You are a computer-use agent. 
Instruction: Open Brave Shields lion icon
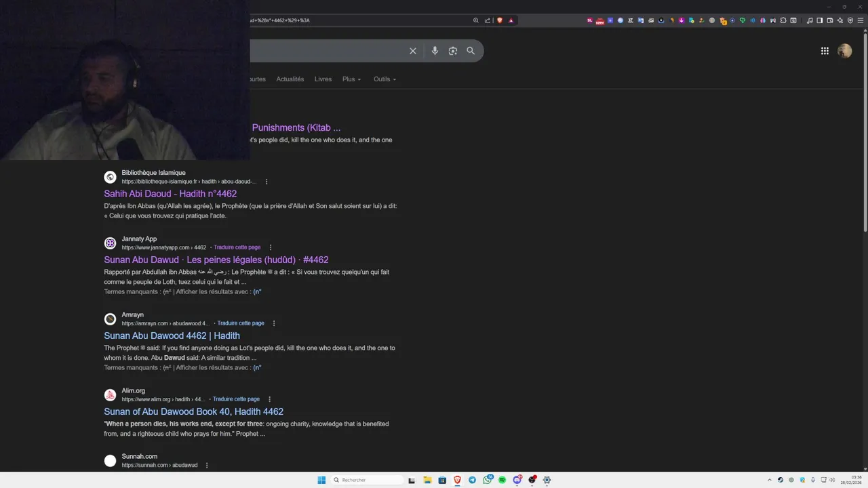pos(500,20)
